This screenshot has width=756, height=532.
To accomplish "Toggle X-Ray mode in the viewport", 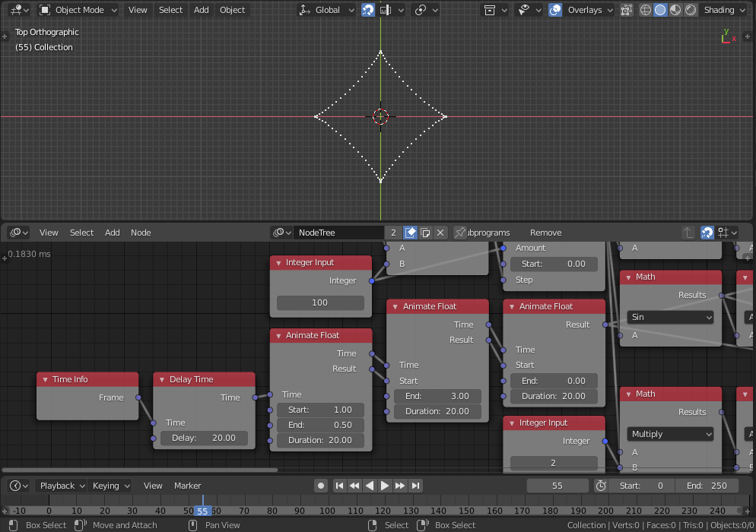I will point(626,10).
